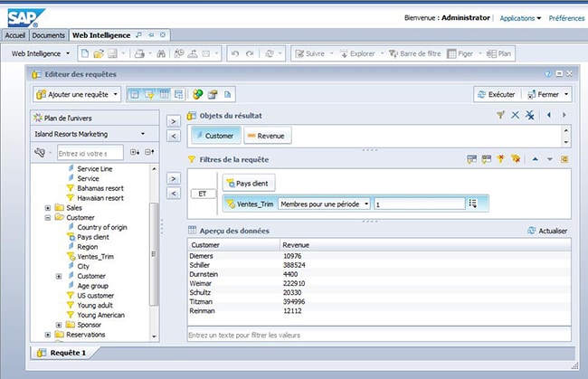Click the Actualiser link
This screenshot has height=379, width=588.
click(547, 231)
